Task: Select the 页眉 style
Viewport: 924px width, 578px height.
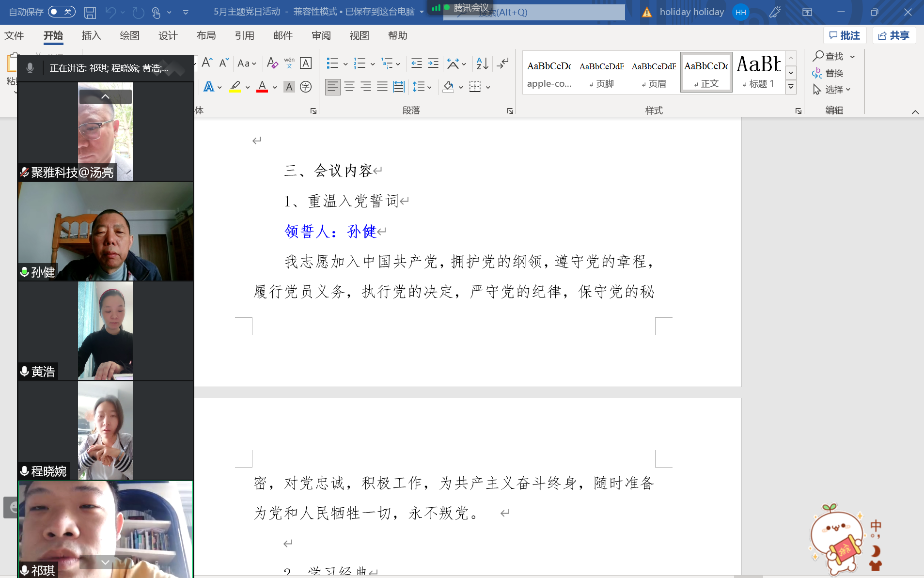Action: point(654,73)
